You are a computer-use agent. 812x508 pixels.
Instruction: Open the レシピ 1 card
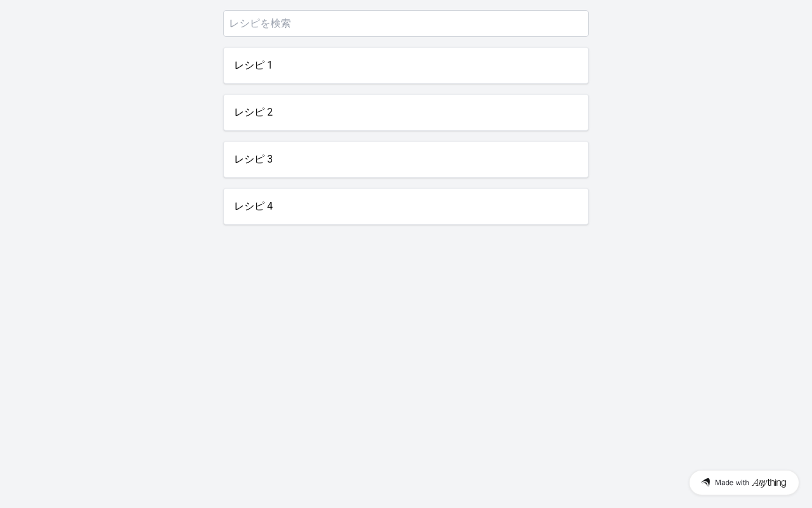pos(406,65)
